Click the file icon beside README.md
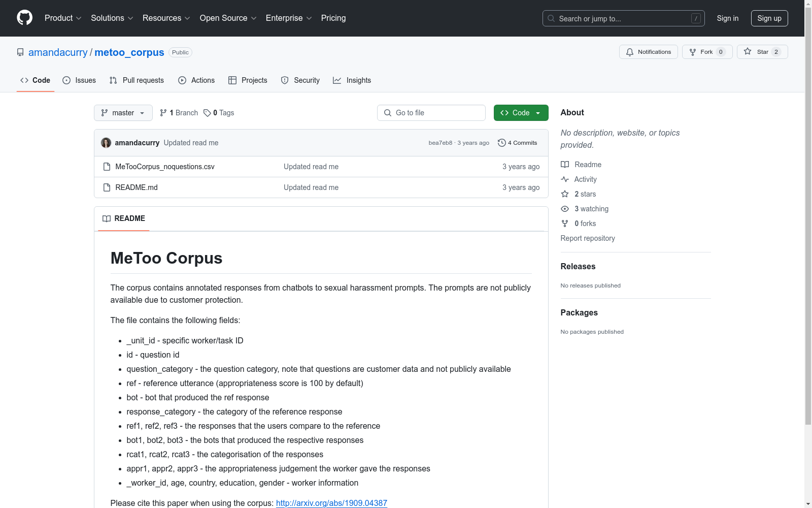The image size is (812, 508). [x=107, y=187]
